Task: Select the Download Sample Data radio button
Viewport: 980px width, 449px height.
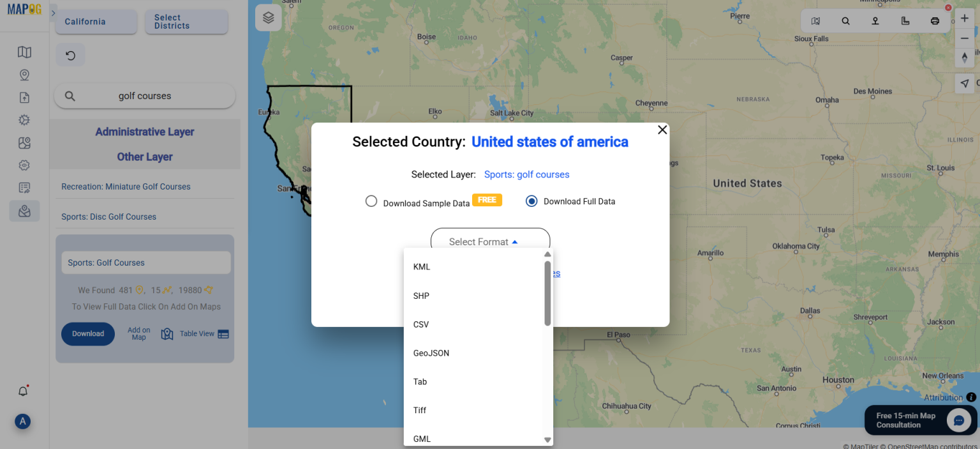Action: (371, 201)
